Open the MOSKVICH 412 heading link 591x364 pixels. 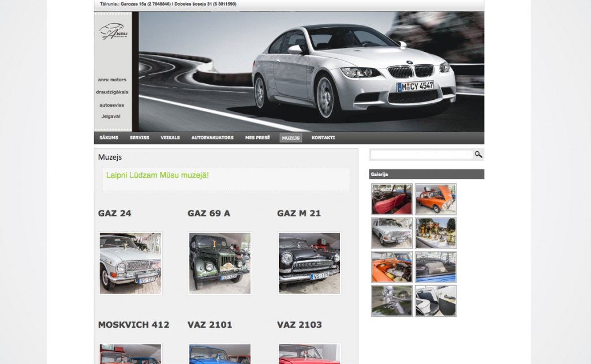tap(133, 324)
